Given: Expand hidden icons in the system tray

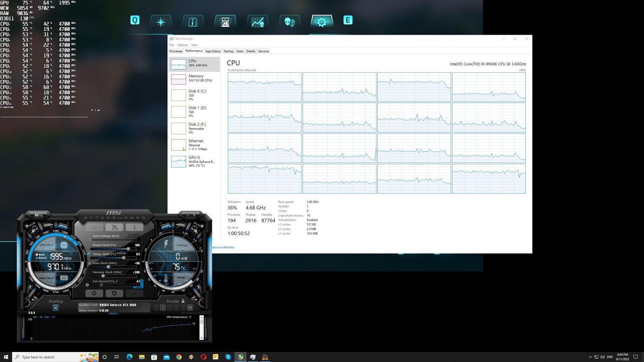Looking at the screenshot, I should click(589, 357).
